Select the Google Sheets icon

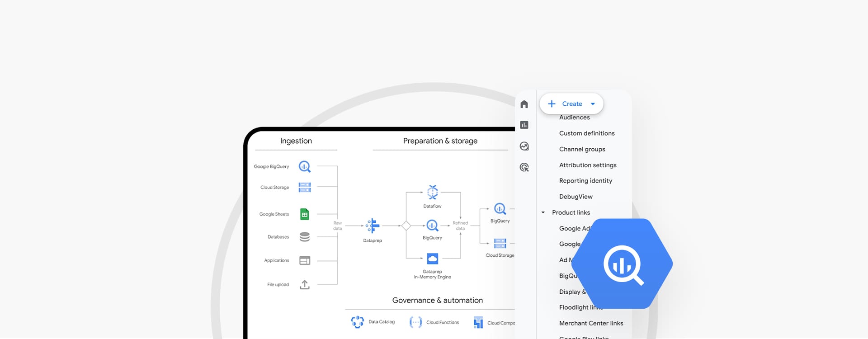tap(305, 214)
